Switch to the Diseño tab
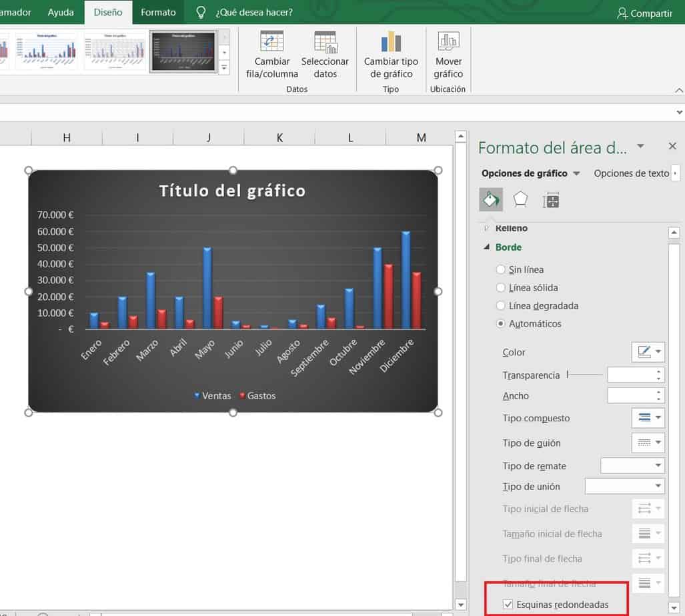Image resolution: width=685 pixels, height=616 pixels. point(108,12)
